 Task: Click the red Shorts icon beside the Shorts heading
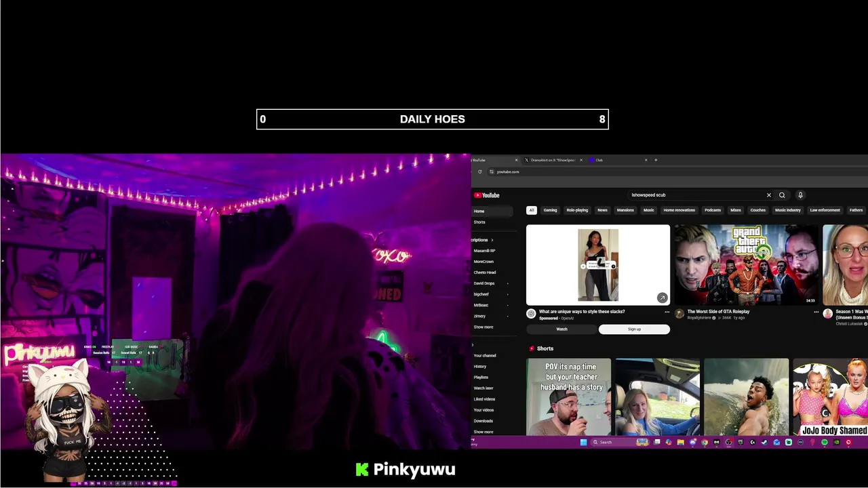pos(532,348)
